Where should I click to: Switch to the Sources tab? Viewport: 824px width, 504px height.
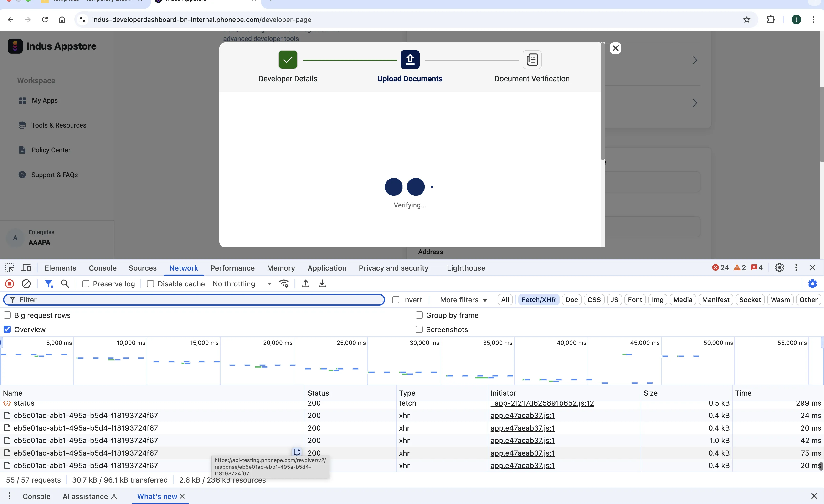[x=143, y=268]
